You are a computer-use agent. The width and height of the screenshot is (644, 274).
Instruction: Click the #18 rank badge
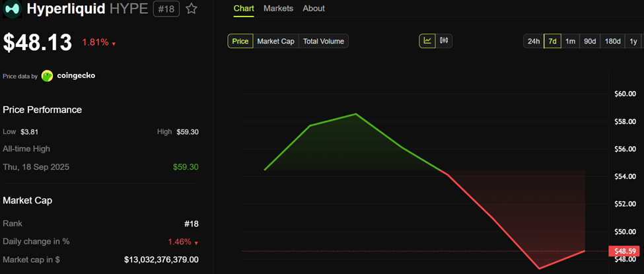tap(166, 9)
